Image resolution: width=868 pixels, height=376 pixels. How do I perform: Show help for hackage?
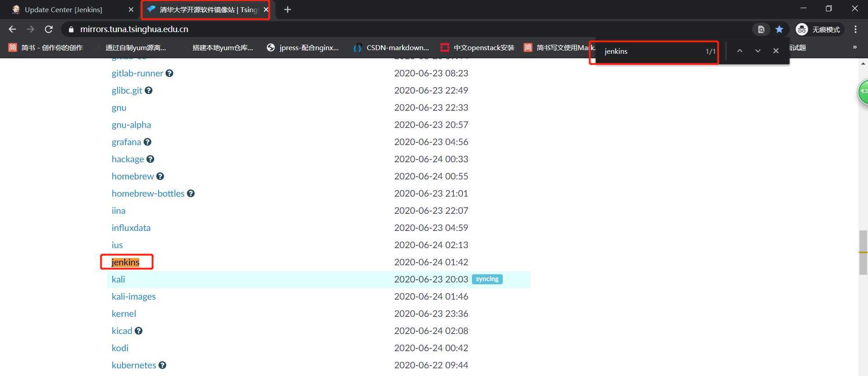click(151, 159)
